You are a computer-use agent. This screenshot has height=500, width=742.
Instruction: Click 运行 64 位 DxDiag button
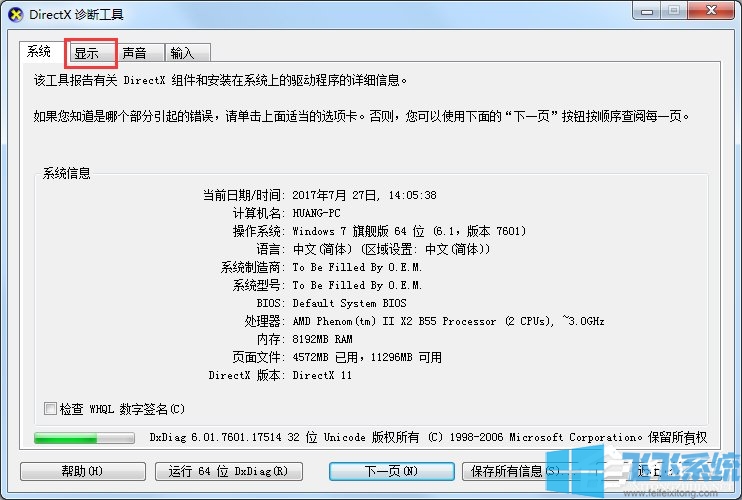click(x=228, y=471)
